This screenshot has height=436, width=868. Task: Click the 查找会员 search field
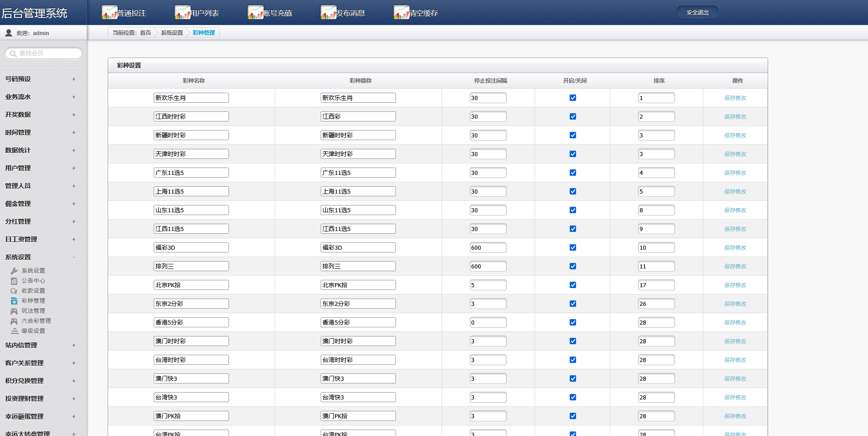point(43,53)
